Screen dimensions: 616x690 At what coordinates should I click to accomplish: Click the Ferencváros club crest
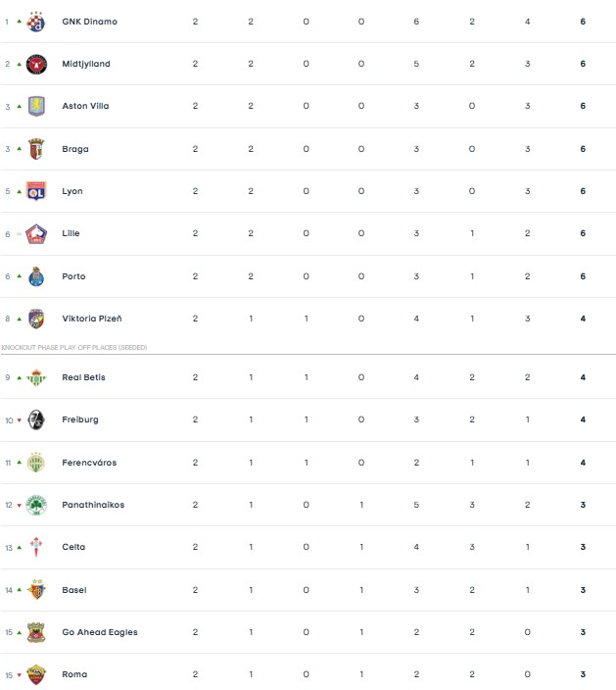pos(36,463)
